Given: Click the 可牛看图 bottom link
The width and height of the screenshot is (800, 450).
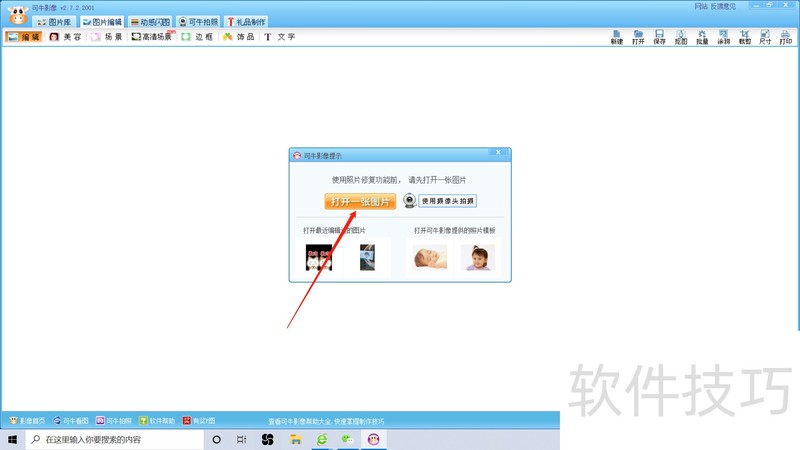Looking at the screenshot, I should 71,421.
